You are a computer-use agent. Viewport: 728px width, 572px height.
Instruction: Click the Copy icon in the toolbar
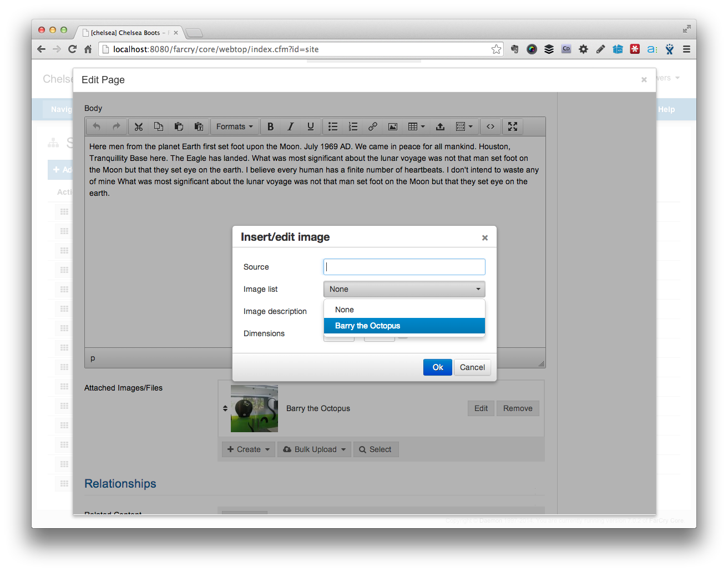coord(158,126)
